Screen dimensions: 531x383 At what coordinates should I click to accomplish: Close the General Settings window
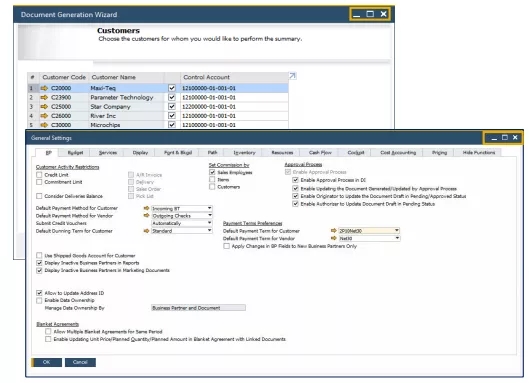(515, 137)
